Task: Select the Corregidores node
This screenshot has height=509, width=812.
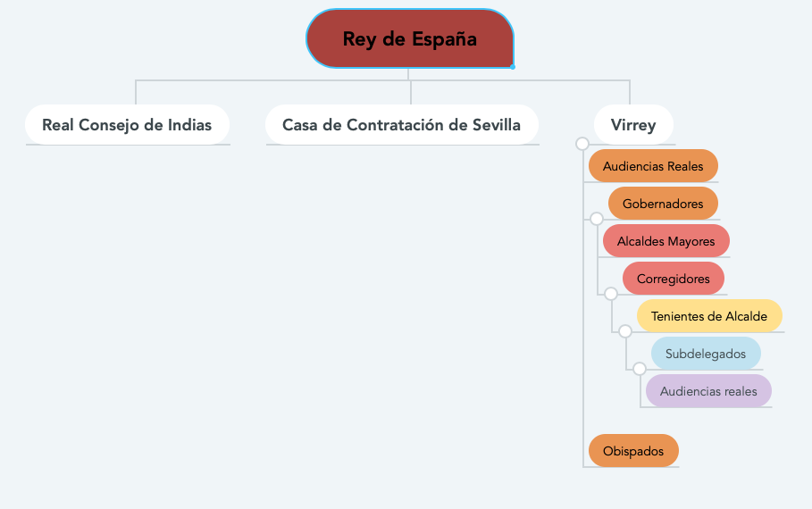Action: (x=673, y=279)
